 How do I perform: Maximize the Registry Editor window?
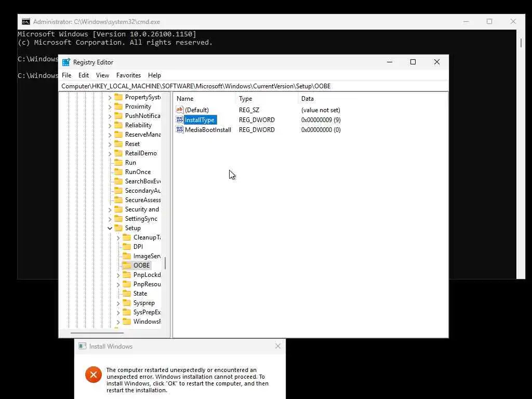(413, 62)
